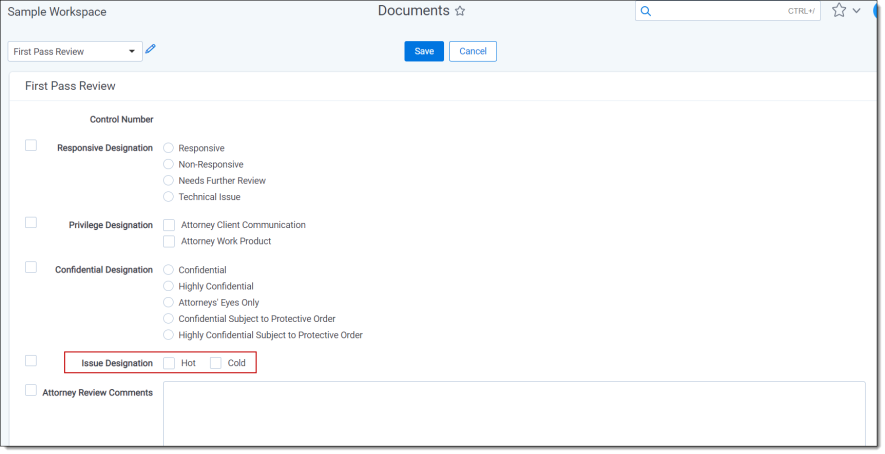Select the Responsive radio option

click(169, 148)
